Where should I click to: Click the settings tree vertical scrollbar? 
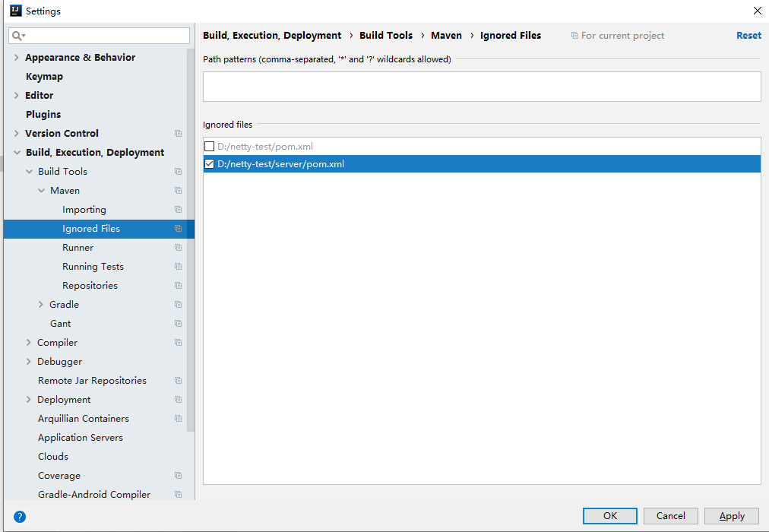coord(191,240)
